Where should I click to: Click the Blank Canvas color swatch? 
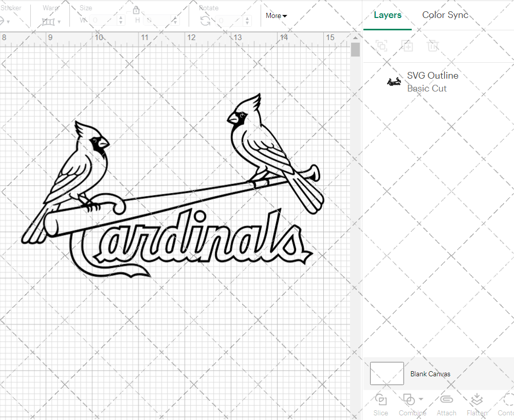point(387,374)
